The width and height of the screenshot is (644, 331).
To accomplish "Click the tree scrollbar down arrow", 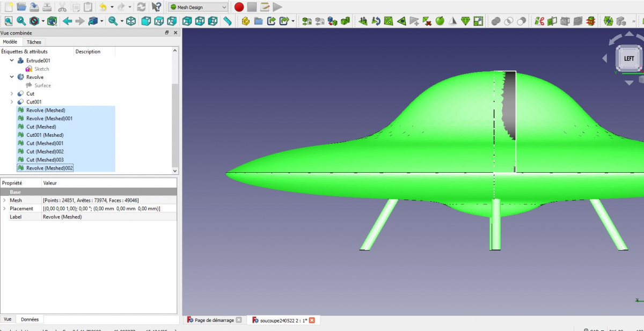I will coord(174,171).
